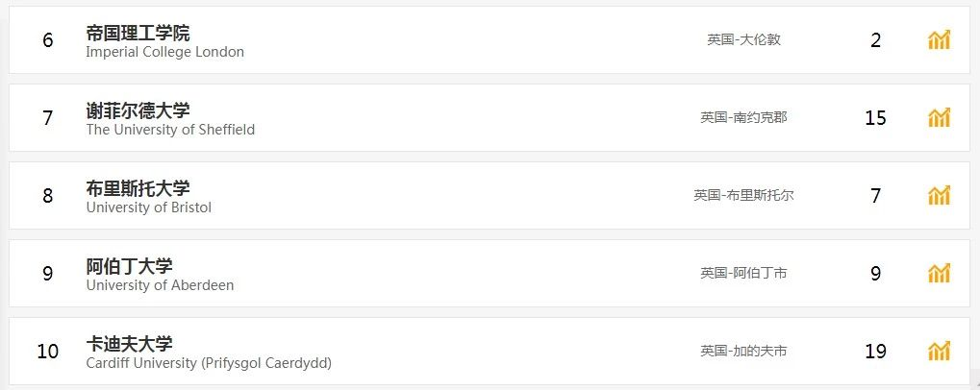The height and width of the screenshot is (390, 980).
Task: Open the trend chart icon for University of Aberdeen
Action: (x=939, y=273)
